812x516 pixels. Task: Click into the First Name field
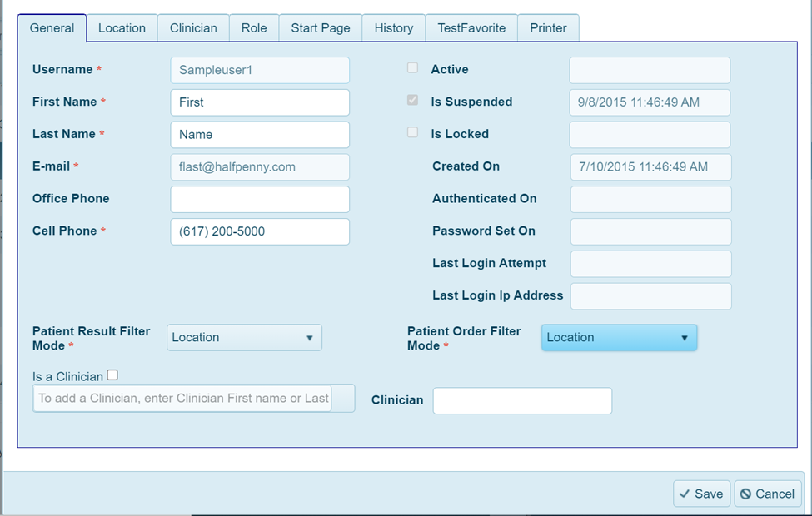coord(260,102)
